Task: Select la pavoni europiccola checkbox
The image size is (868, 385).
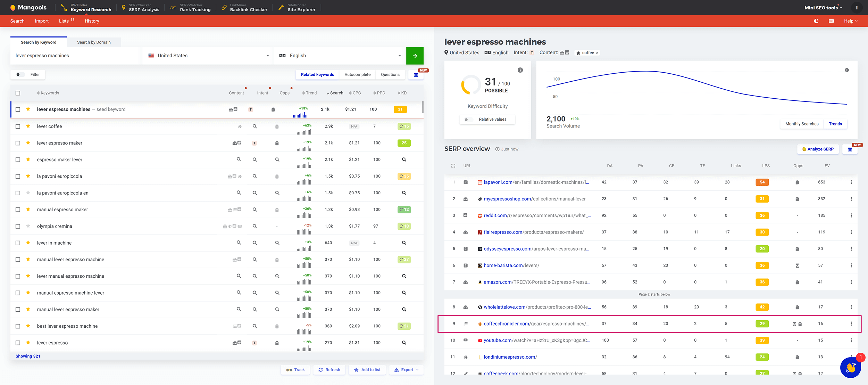Action: (18, 176)
